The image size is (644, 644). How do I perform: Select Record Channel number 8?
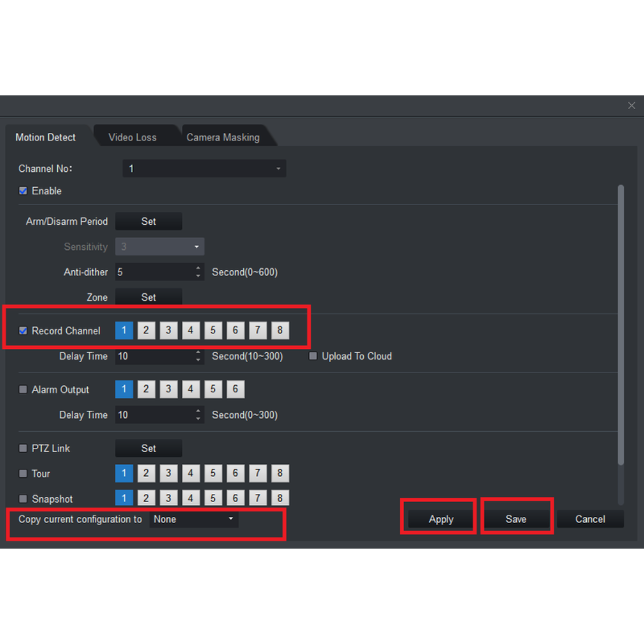pyautogui.click(x=280, y=330)
